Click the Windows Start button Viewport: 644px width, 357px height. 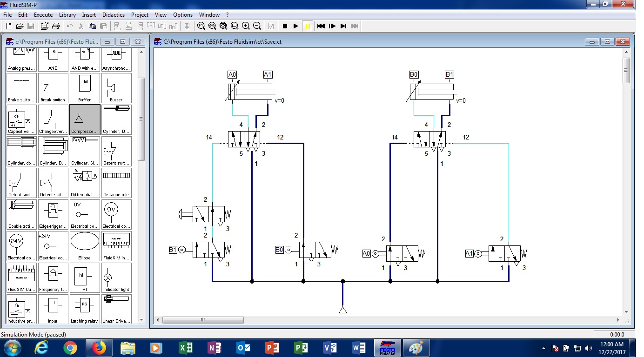(11, 347)
